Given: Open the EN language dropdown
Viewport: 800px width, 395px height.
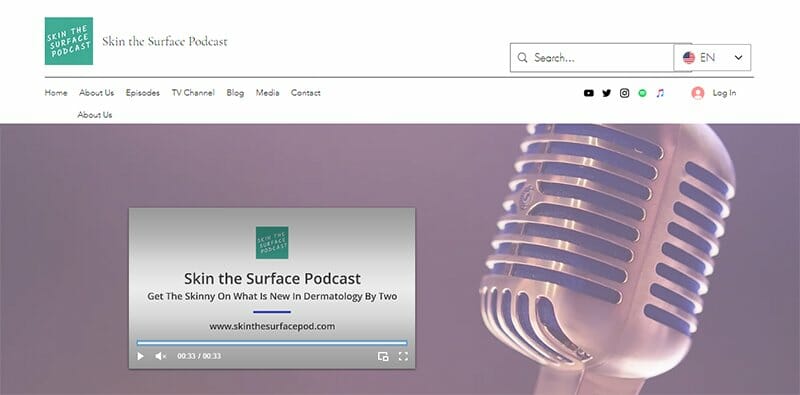Looking at the screenshot, I should pos(712,58).
